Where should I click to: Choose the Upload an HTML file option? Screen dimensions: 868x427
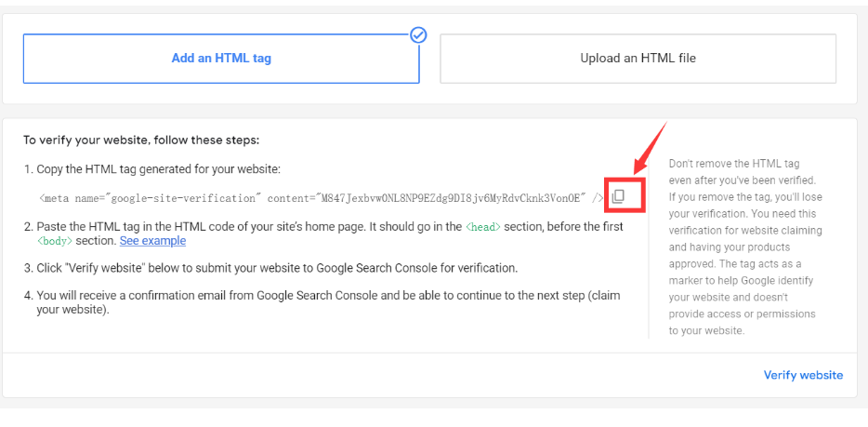pyautogui.click(x=638, y=59)
